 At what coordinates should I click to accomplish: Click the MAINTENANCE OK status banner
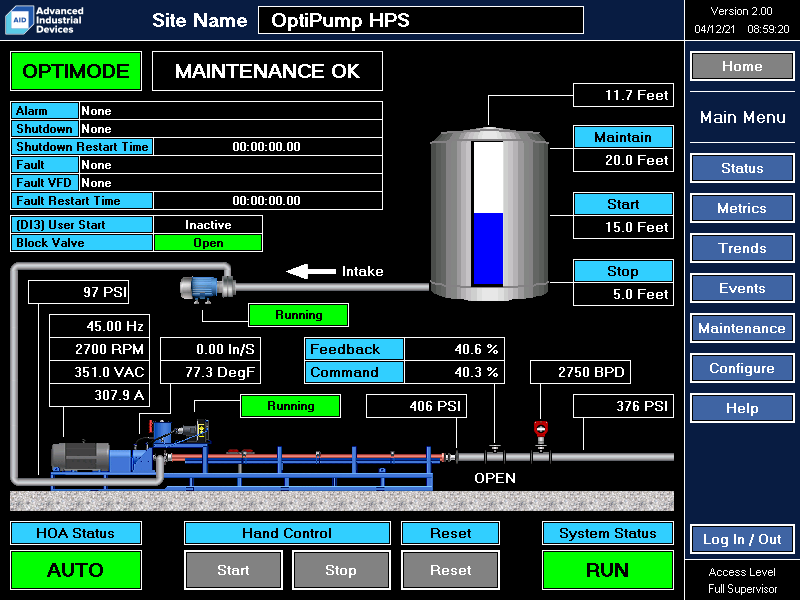(267, 71)
